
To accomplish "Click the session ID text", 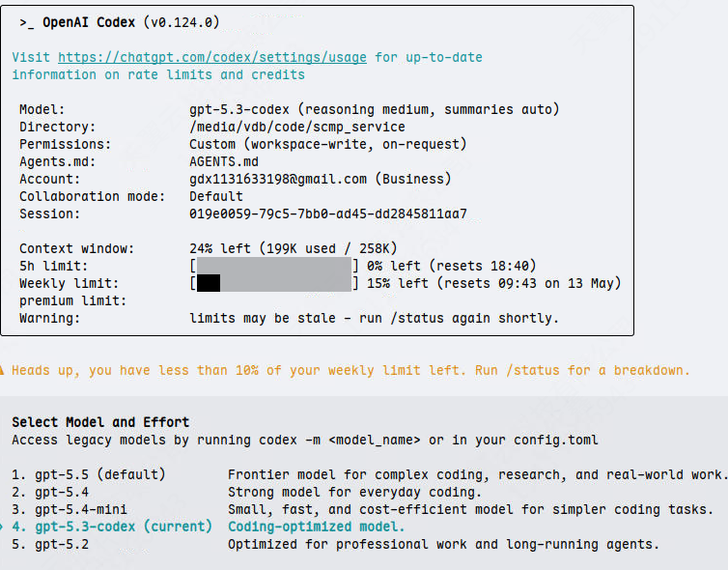I will (x=327, y=214).
